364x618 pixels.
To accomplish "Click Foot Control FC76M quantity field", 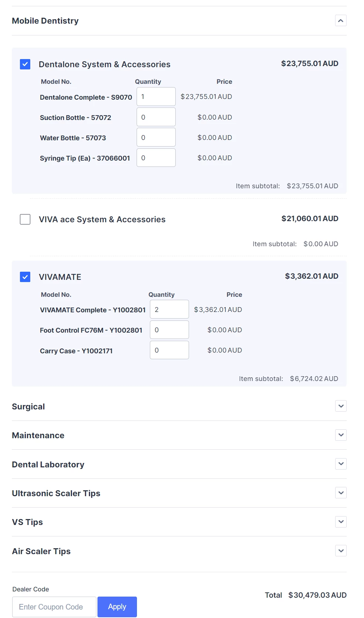I will pos(169,330).
